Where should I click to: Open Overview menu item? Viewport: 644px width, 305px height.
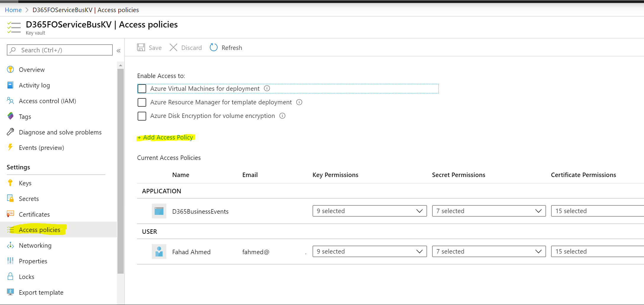[x=59, y=69]
